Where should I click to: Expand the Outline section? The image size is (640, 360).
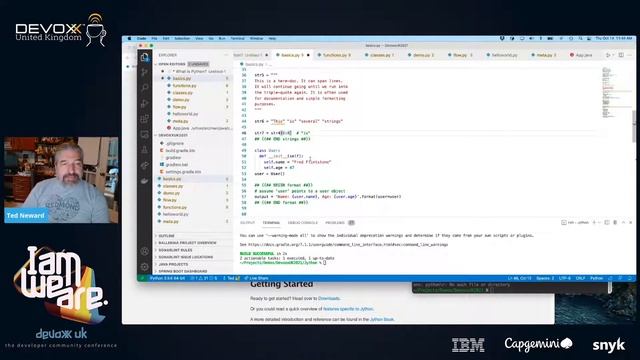pos(166,236)
